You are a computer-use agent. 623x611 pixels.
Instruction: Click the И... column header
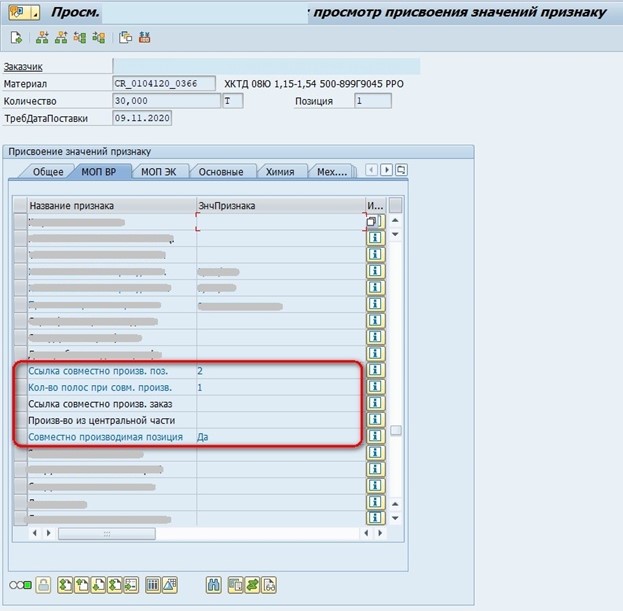click(375, 205)
